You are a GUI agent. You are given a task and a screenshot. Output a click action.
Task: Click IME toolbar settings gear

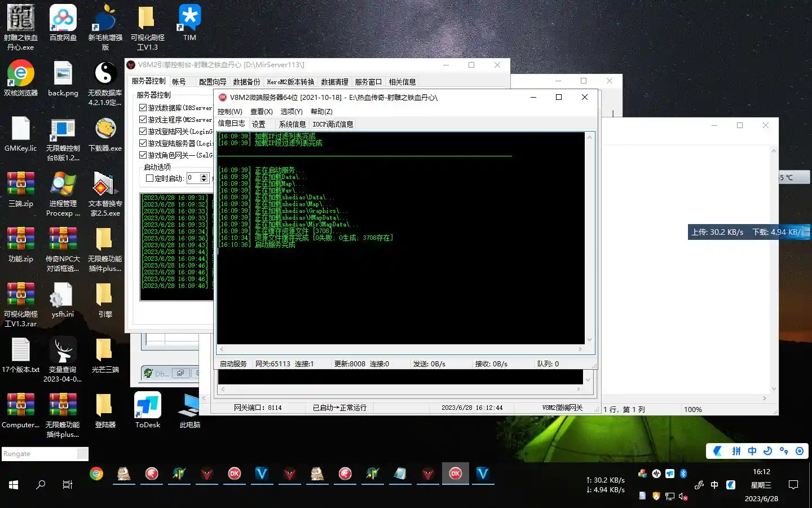[800, 451]
